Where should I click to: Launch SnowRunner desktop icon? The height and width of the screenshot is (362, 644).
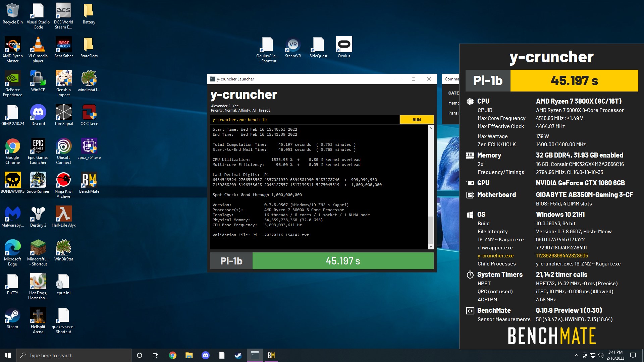tap(38, 183)
